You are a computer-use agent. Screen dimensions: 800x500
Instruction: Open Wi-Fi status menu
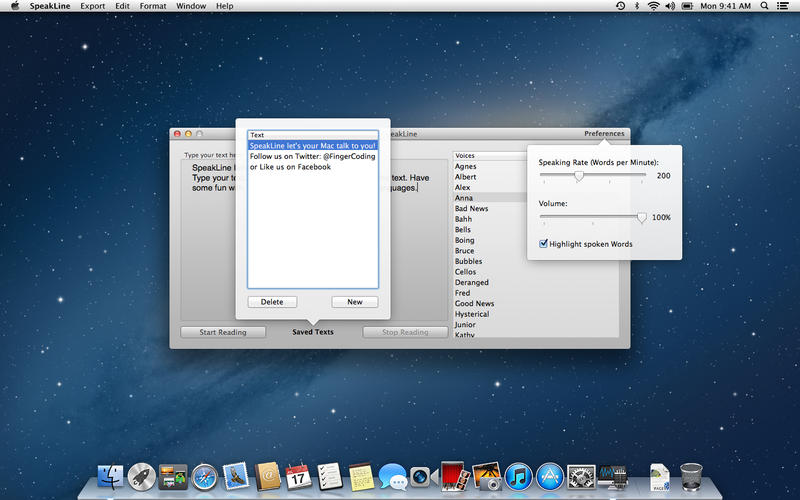coord(653,6)
